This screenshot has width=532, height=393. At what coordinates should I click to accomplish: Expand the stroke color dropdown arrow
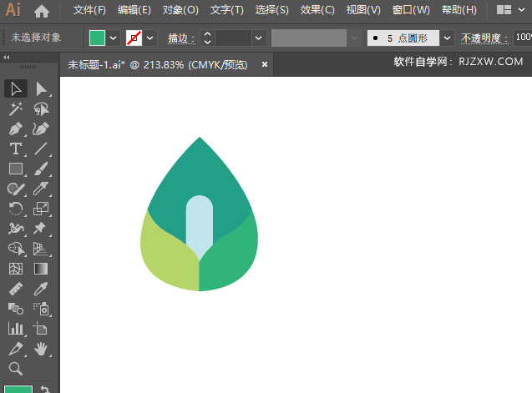tap(150, 38)
